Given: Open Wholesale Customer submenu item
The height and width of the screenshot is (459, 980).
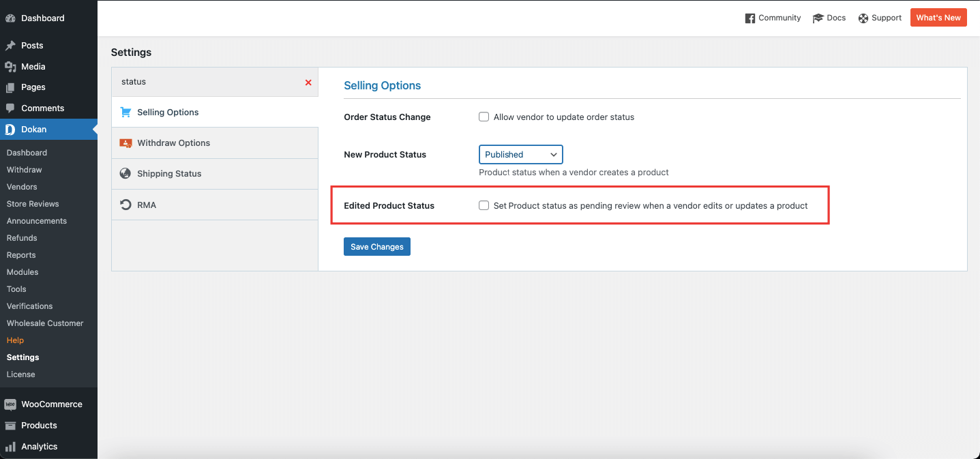Looking at the screenshot, I should click(45, 323).
